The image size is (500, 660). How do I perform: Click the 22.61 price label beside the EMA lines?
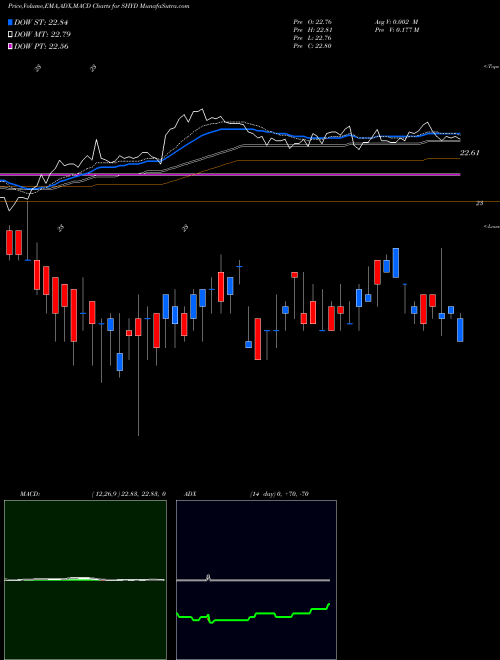(470, 153)
